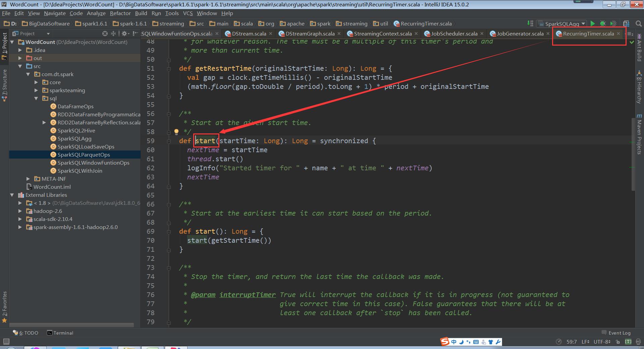Image resolution: width=644 pixels, height=349 pixels.
Task: Toggle fold marker at line 69 def start()
Action: [x=169, y=232]
